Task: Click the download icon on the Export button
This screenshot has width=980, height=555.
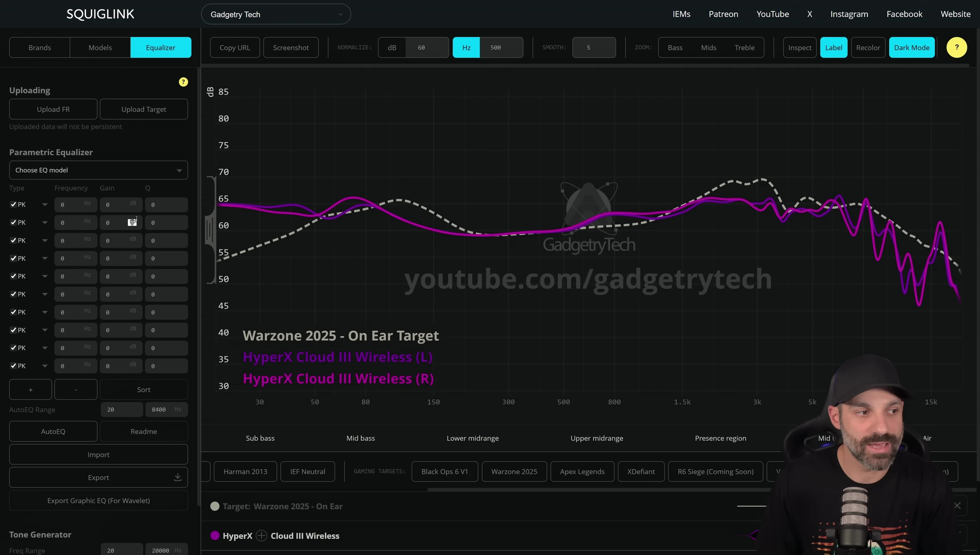Action: click(x=178, y=477)
